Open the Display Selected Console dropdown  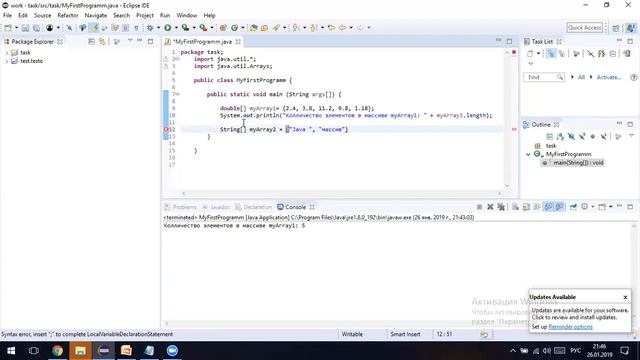pyautogui.click(x=593, y=207)
